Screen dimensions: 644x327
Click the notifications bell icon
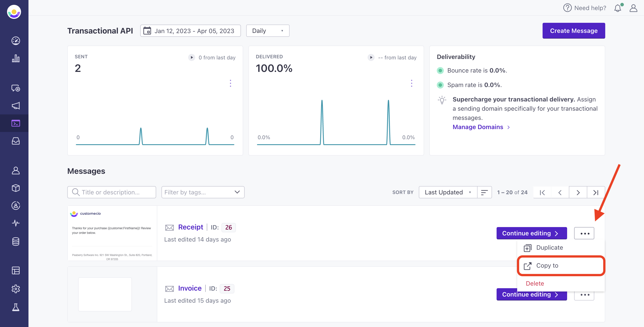617,8
